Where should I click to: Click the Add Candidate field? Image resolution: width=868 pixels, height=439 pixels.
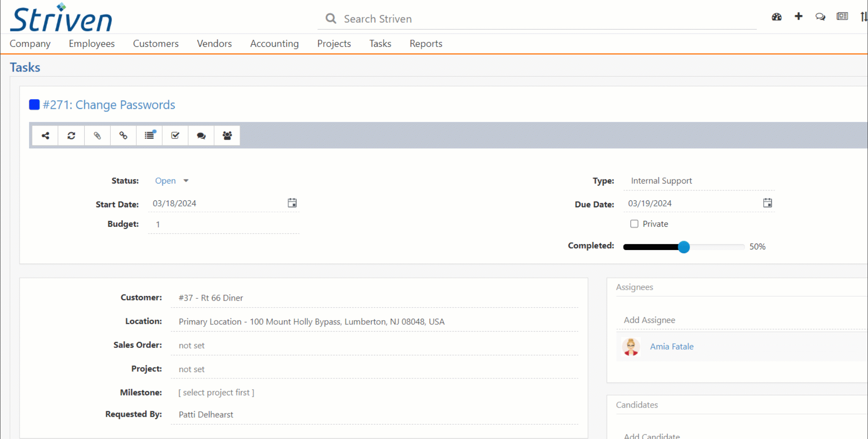(x=742, y=436)
